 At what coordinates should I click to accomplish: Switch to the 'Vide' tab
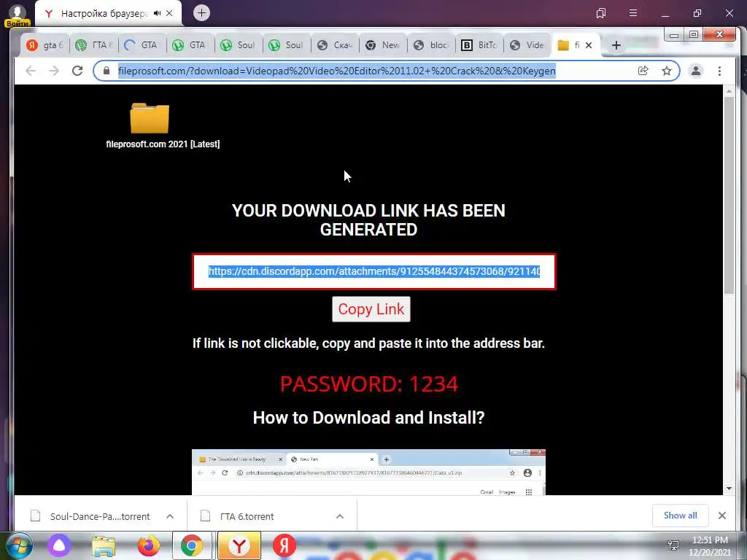[x=527, y=45]
